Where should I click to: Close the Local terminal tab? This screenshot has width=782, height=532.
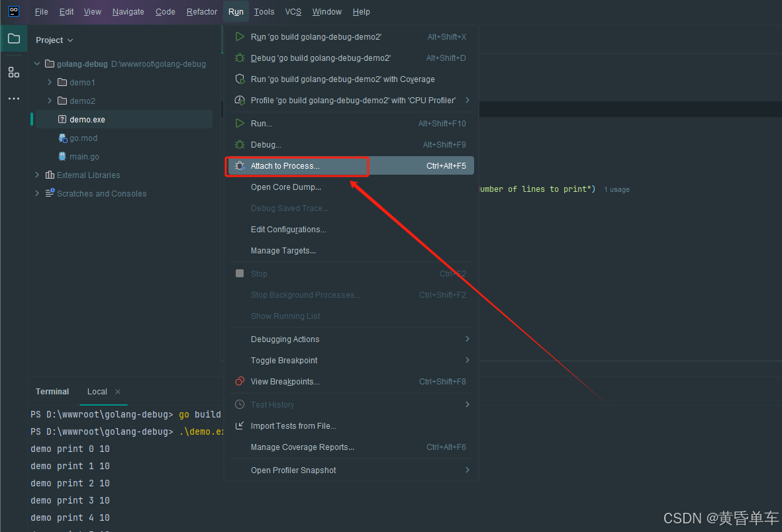tap(118, 392)
